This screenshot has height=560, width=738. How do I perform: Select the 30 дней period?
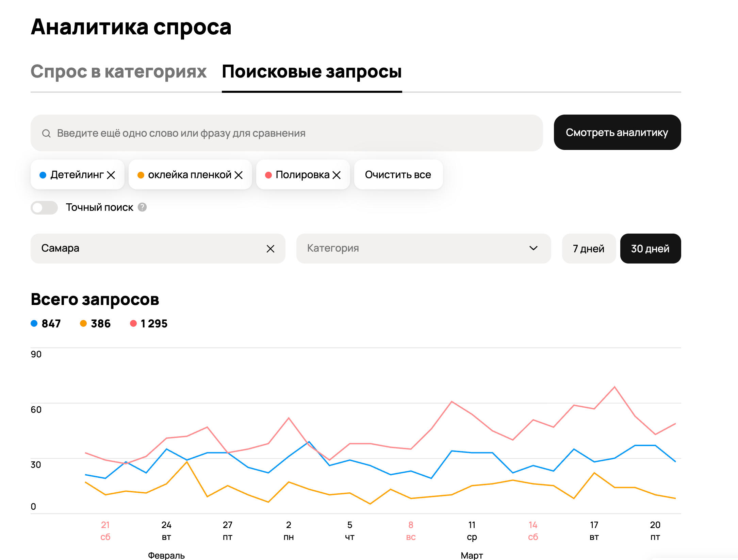coord(650,249)
